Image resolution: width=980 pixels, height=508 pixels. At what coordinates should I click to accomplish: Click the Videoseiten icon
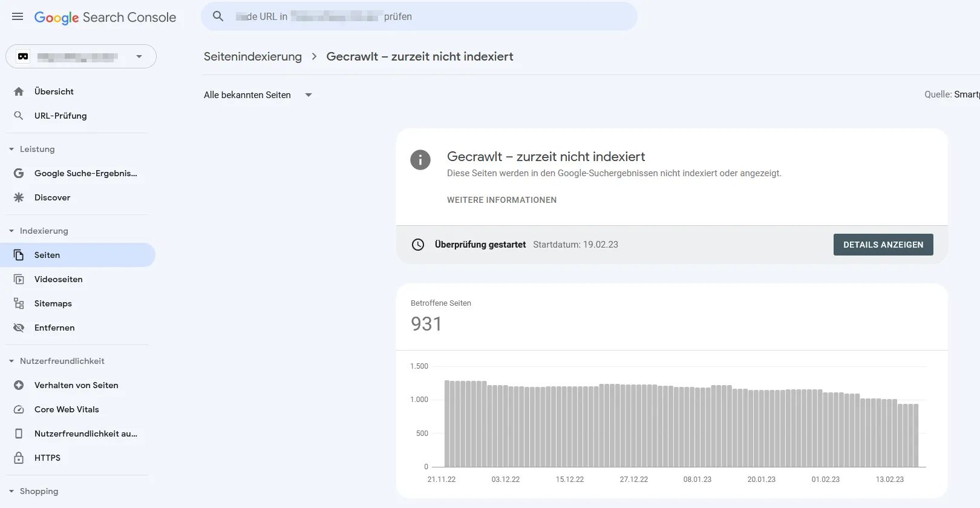pyautogui.click(x=19, y=279)
